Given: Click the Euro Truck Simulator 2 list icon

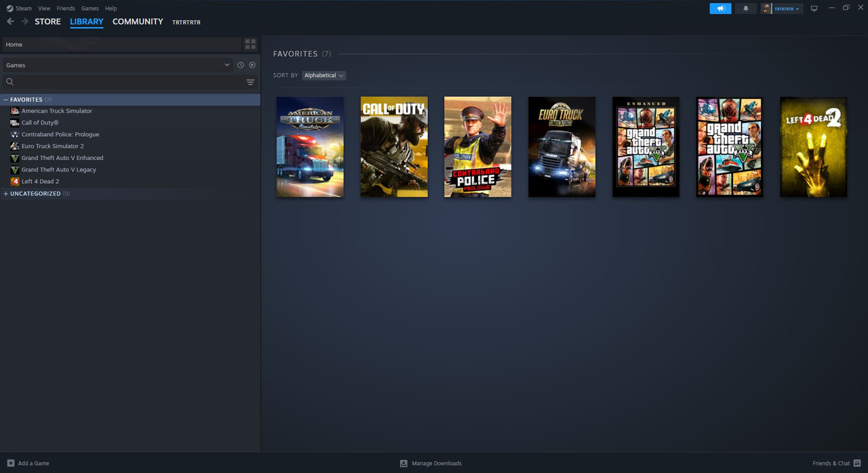Looking at the screenshot, I should click(x=15, y=146).
